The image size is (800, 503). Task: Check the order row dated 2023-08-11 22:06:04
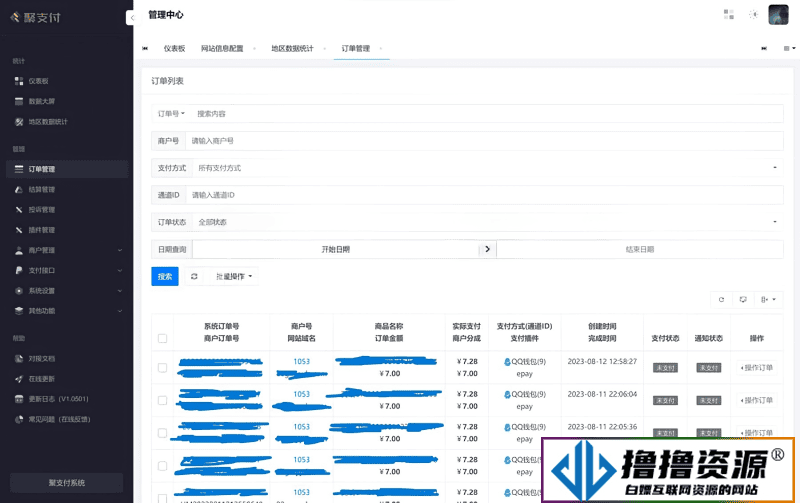click(162, 400)
